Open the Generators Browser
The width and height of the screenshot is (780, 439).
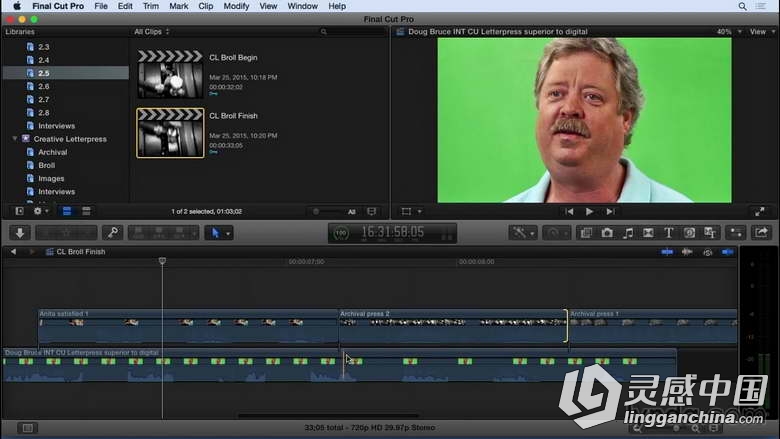(689, 233)
